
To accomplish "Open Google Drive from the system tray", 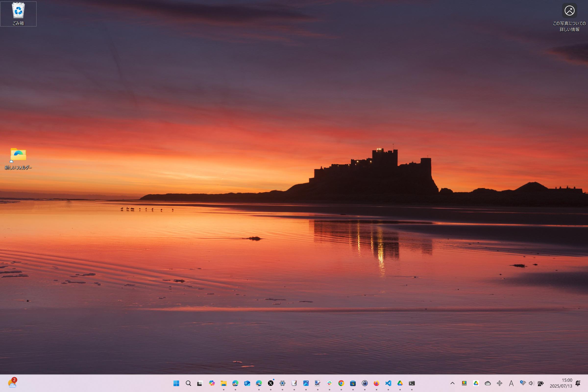I will pos(476,383).
